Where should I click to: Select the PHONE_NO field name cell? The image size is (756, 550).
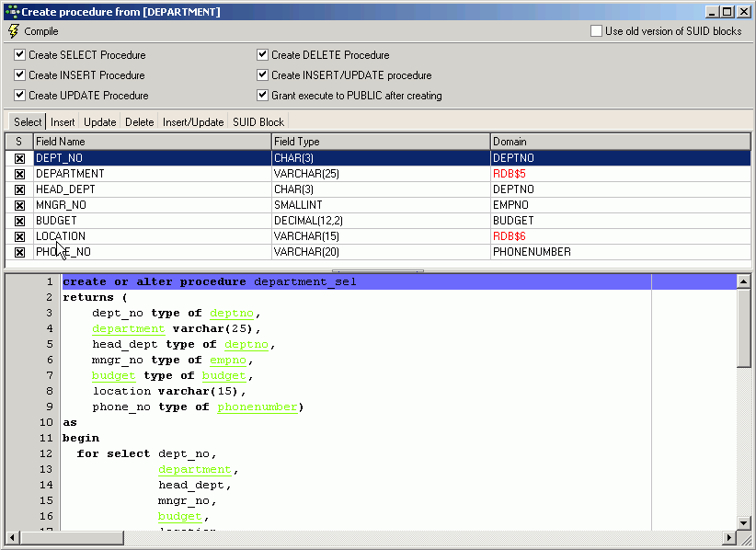153,252
